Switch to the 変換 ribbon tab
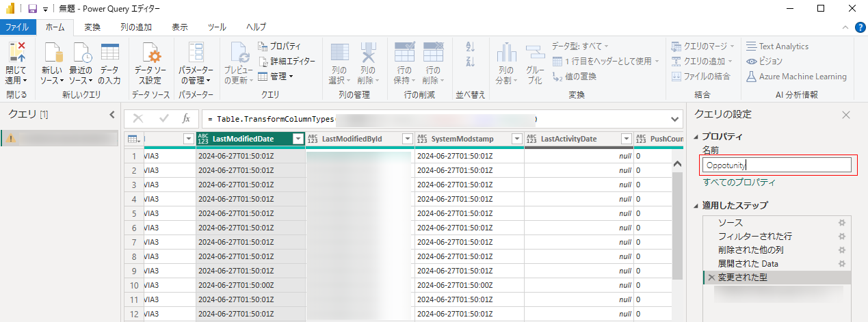The height and width of the screenshot is (322, 868). click(92, 27)
